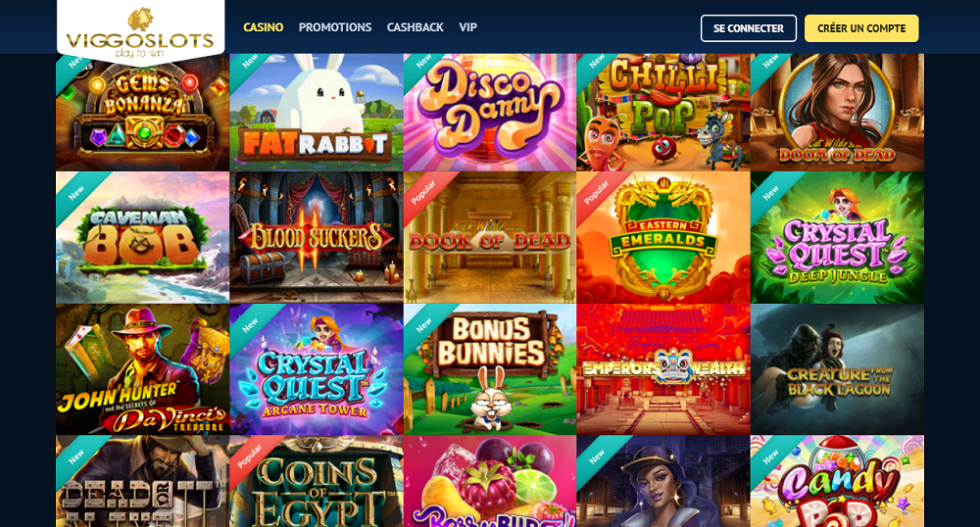Viewport: 980px width, 527px height.
Task: Click the ViggoSlots logo
Action: (140, 33)
